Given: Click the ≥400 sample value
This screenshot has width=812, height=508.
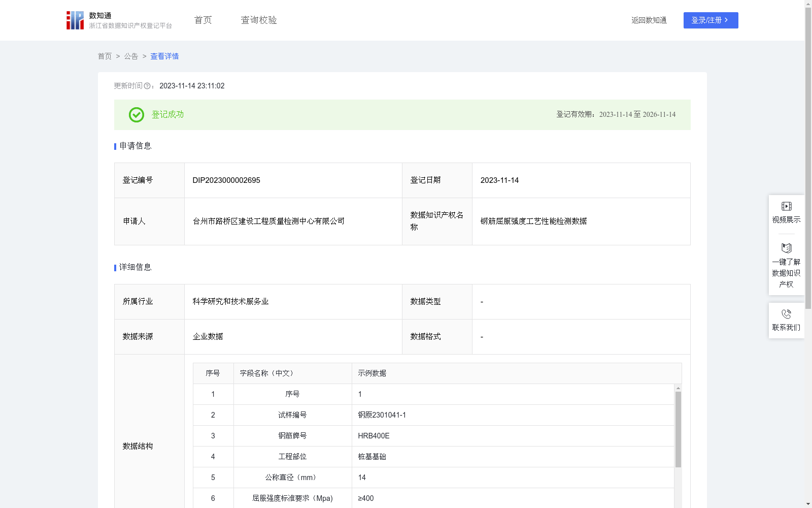Looking at the screenshot, I should click(x=366, y=498).
